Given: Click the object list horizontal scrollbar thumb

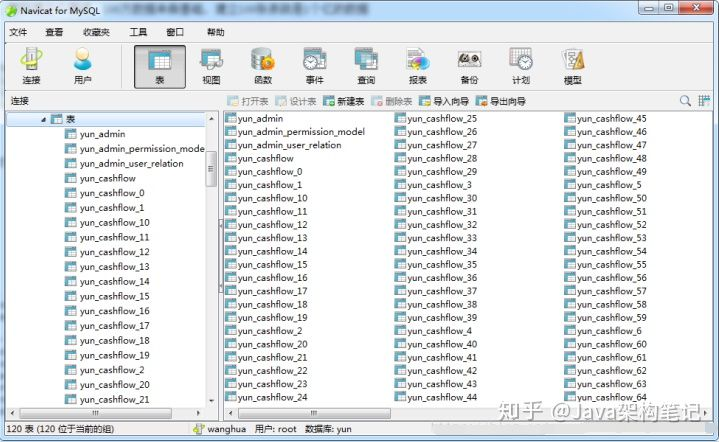Looking at the screenshot, I should pos(314,413).
